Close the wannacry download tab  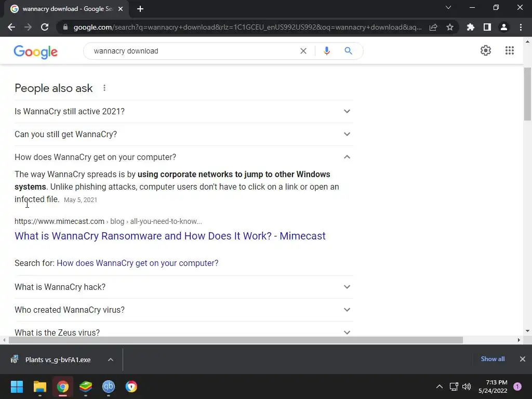coord(121,9)
